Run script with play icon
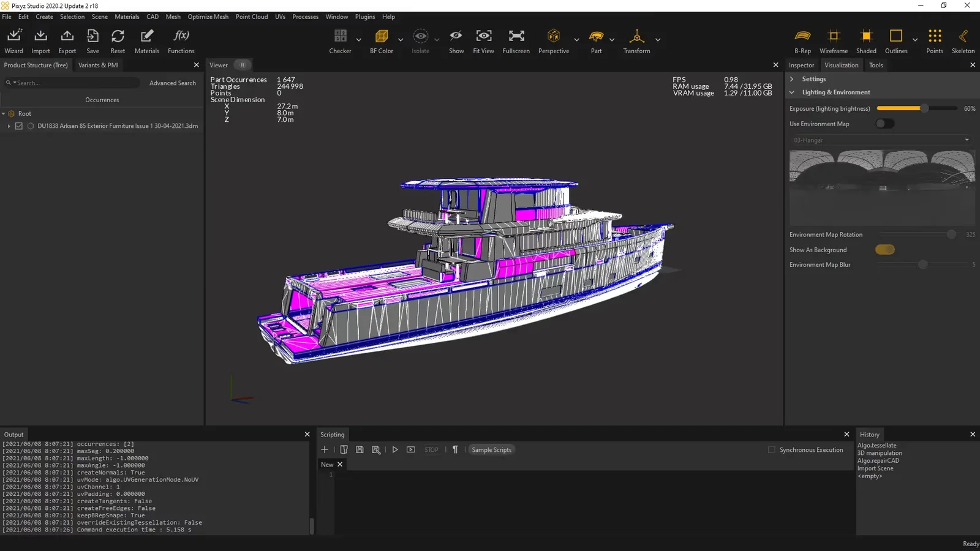This screenshot has height=551, width=980. (395, 449)
